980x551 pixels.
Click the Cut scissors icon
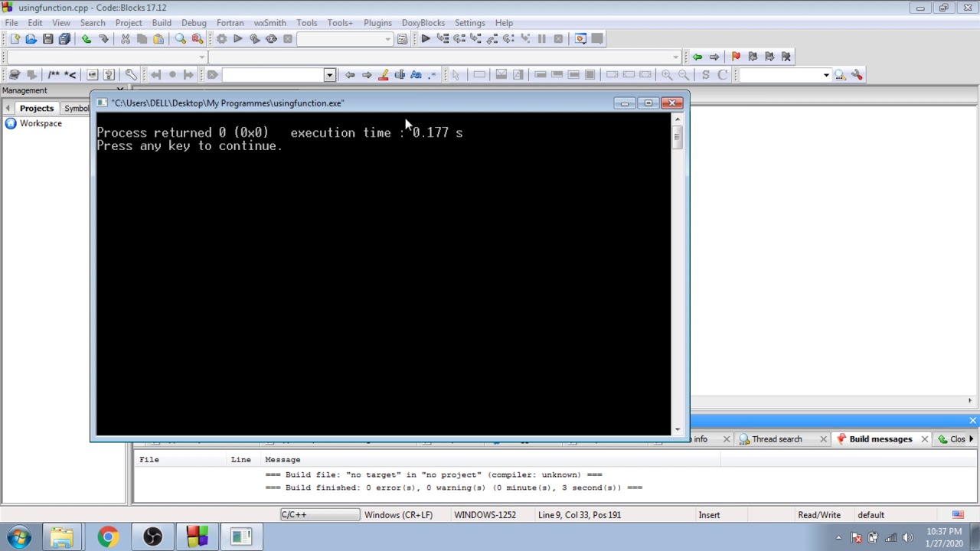point(126,39)
